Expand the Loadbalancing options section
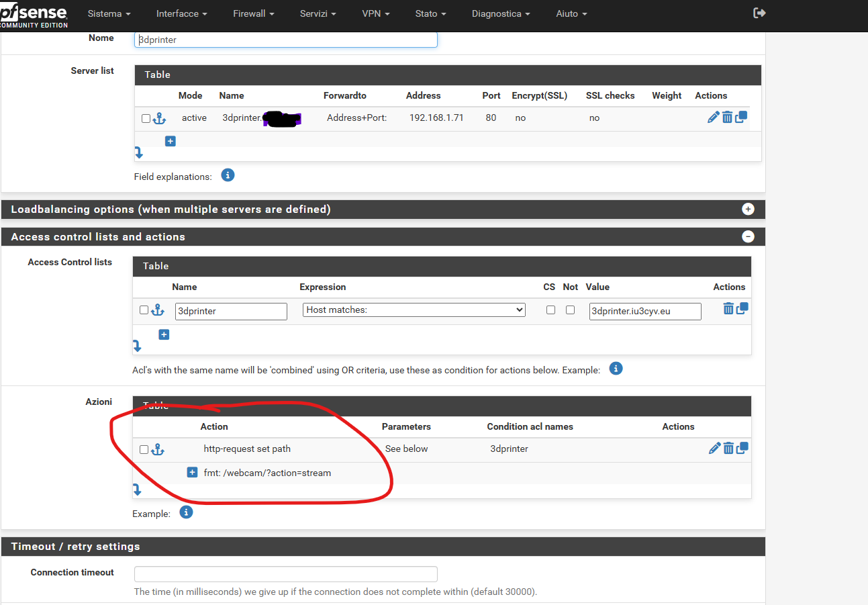Viewport: 868px width, 605px height. coord(748,209)
